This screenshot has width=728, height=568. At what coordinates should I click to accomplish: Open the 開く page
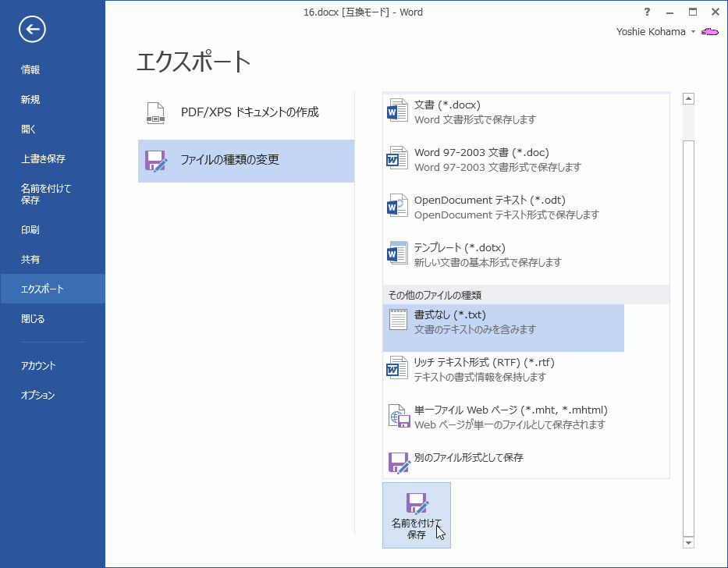click(x=53, y=129)
